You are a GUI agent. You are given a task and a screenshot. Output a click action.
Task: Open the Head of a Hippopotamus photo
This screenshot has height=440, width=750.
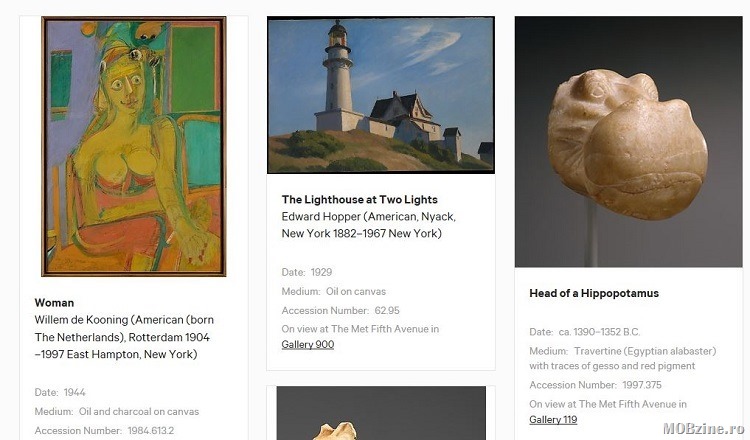(629, 142)
